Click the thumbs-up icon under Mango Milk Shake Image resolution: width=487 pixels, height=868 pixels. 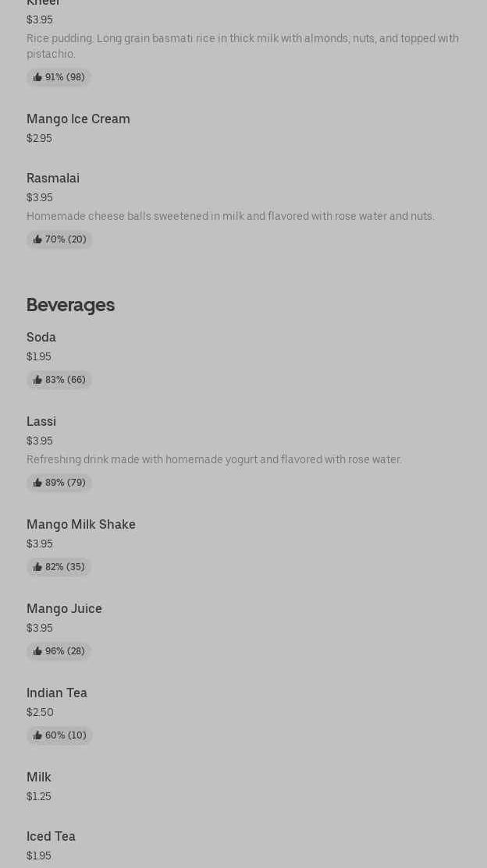tap(37, 567)
